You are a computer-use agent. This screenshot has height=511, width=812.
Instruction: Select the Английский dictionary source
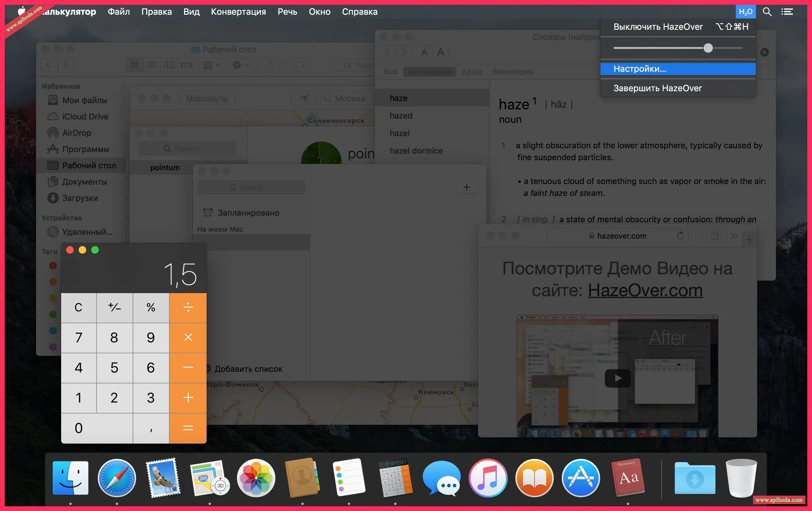click(x=430, y=71)
